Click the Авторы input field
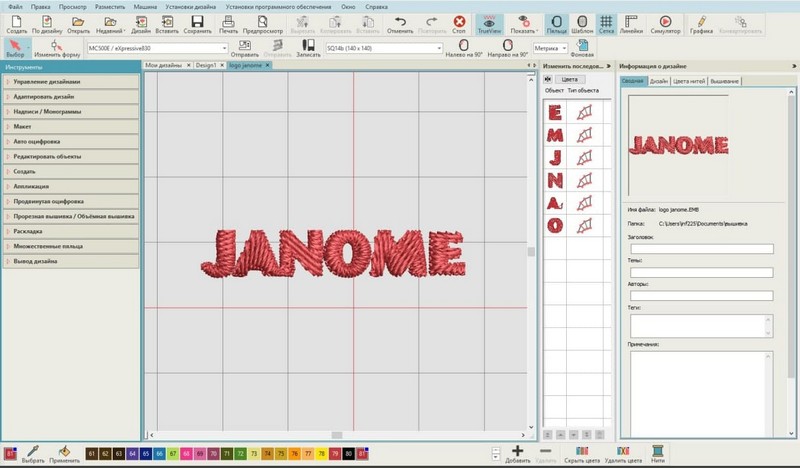 tap(702, 295)
